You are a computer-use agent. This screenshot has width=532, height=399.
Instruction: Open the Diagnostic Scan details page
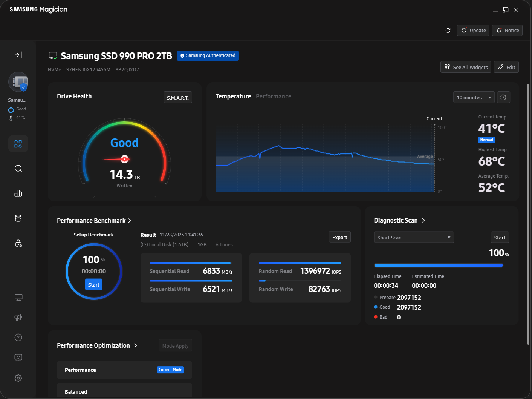pyautogui.click(x=423, y=220)
